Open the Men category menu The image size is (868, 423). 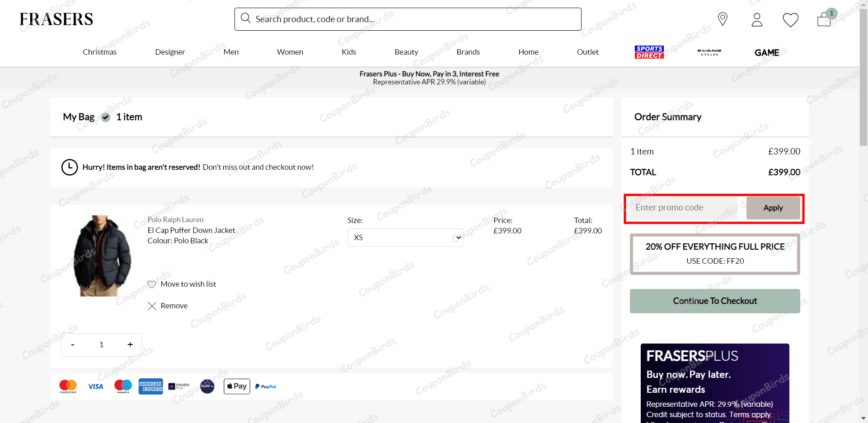[230, 51]
